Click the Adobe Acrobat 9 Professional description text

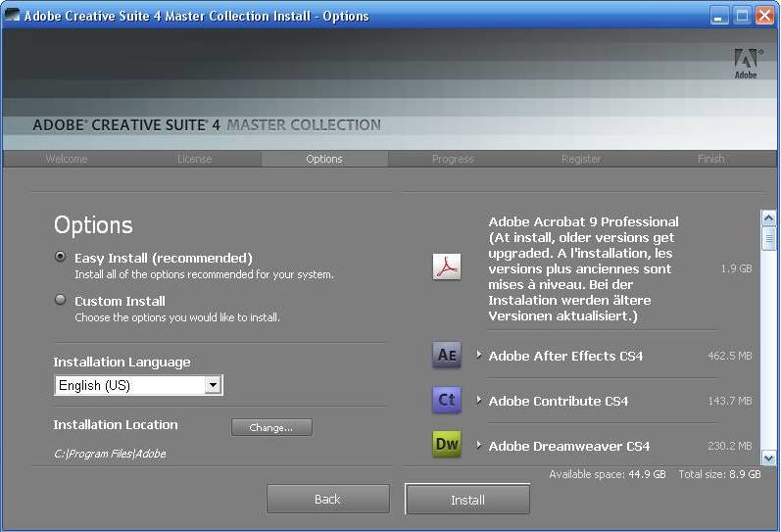click(583, 268)
